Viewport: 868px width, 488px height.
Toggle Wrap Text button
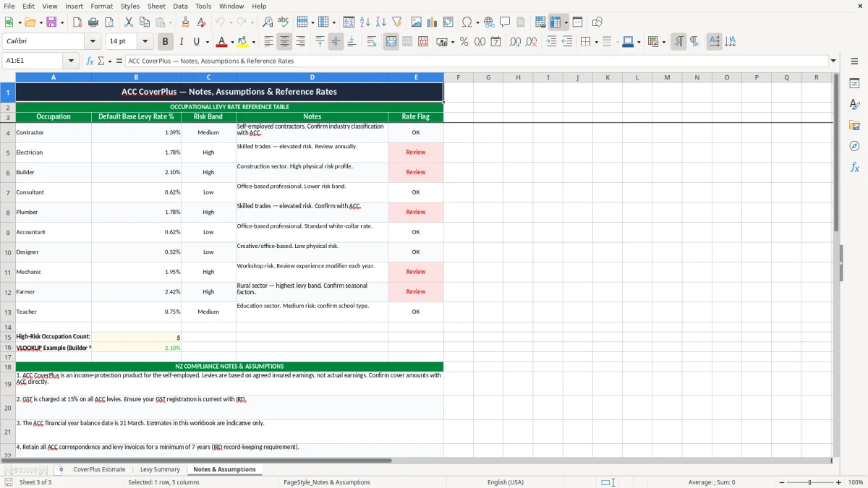coord(372,42)
